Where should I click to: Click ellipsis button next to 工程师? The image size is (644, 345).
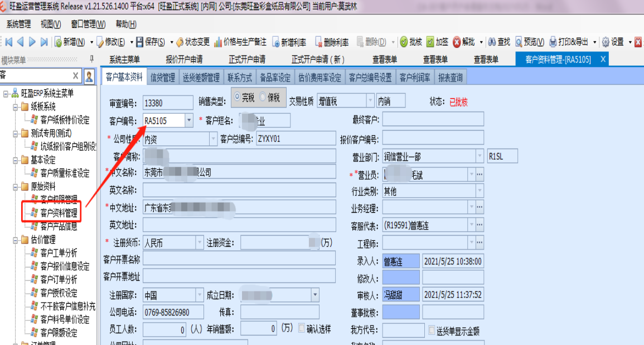click(480, 243)
